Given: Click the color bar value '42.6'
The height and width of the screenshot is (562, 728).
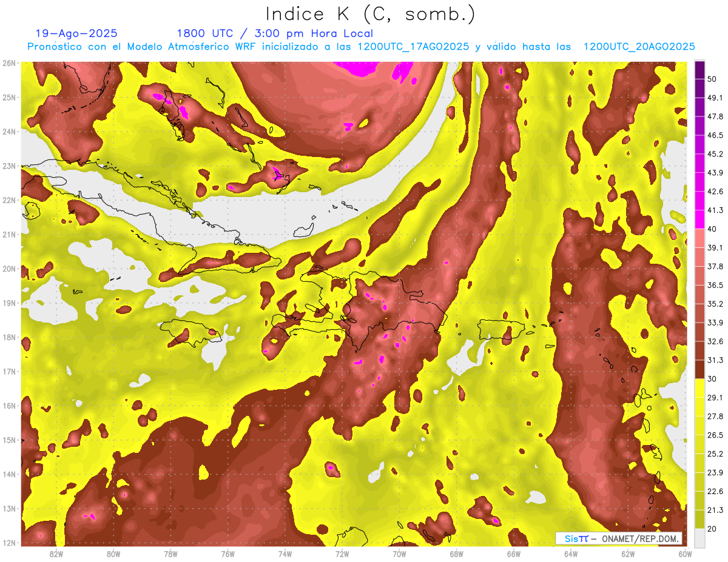Looking at the screenshot, I should [715, 192].
